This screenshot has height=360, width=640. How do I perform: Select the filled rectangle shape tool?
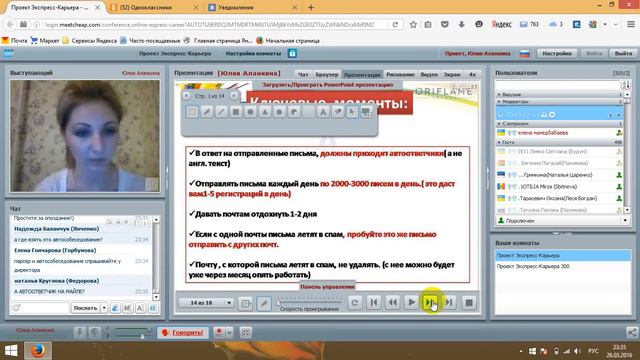236,111
